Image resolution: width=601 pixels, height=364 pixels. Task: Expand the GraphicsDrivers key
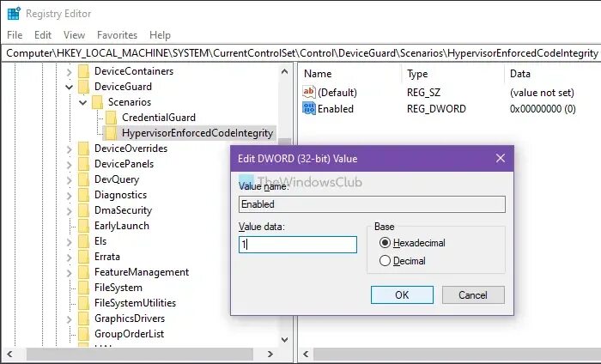click(69, 318)
